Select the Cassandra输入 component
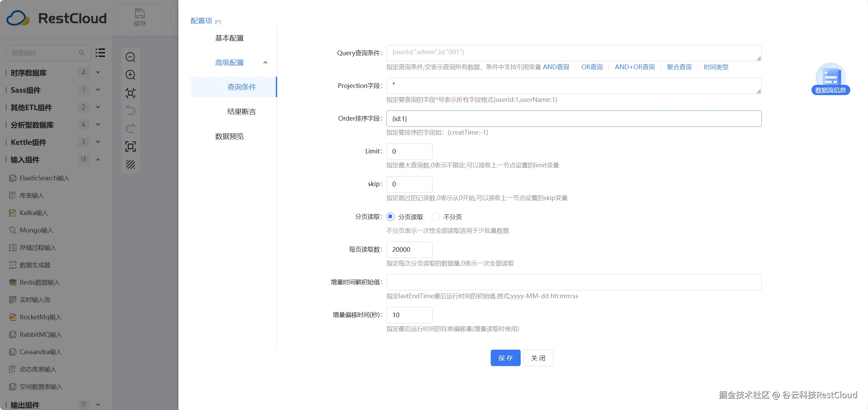Image resolution: width=868 pixels, height=410 pixels. click(35, 352)
